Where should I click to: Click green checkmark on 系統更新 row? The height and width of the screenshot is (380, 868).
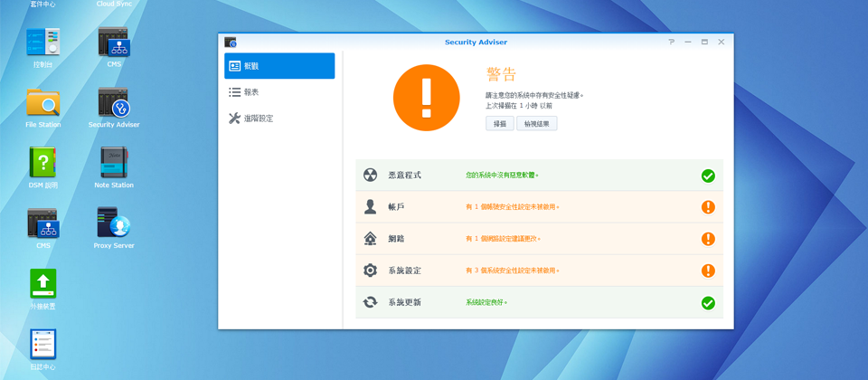point(708,303)
